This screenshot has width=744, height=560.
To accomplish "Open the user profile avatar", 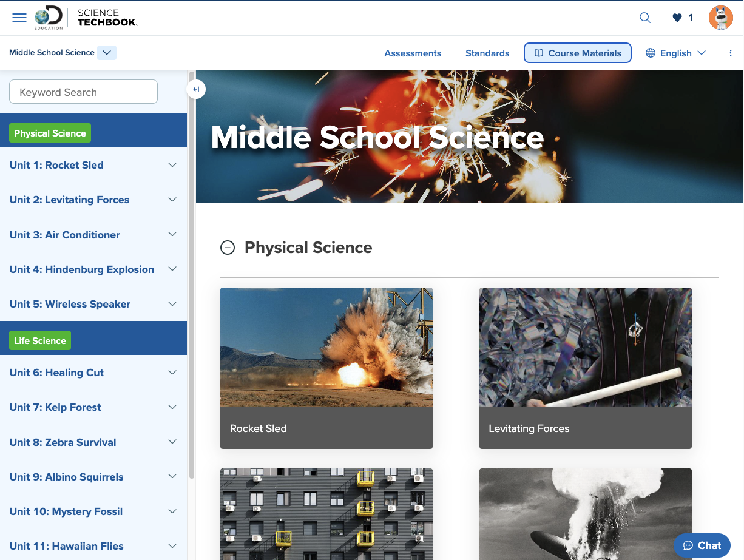I will pos(721,18).
